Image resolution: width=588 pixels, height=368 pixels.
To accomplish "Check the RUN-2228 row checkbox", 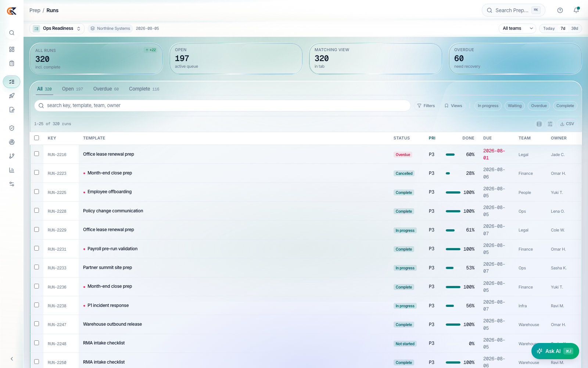I will [x=36, y=210].
